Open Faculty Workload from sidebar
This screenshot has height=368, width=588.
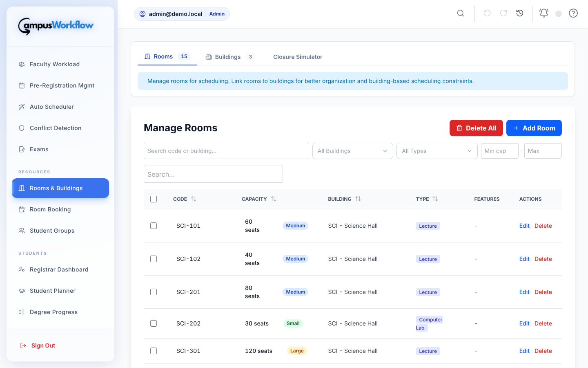click(x=60, y=64)
